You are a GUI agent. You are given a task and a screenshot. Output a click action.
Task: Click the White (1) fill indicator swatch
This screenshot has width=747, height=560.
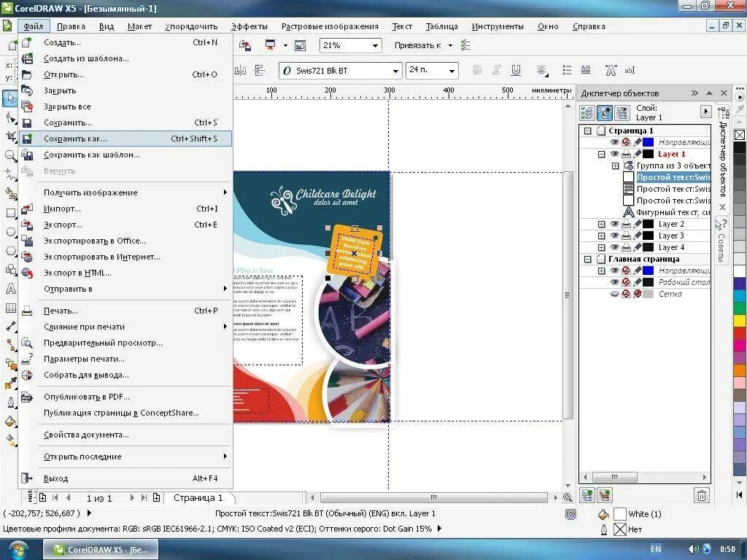(619, 514)
